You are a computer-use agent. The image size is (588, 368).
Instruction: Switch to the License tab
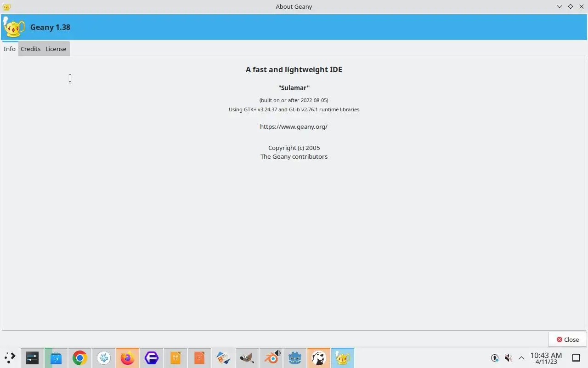point(56,49)
